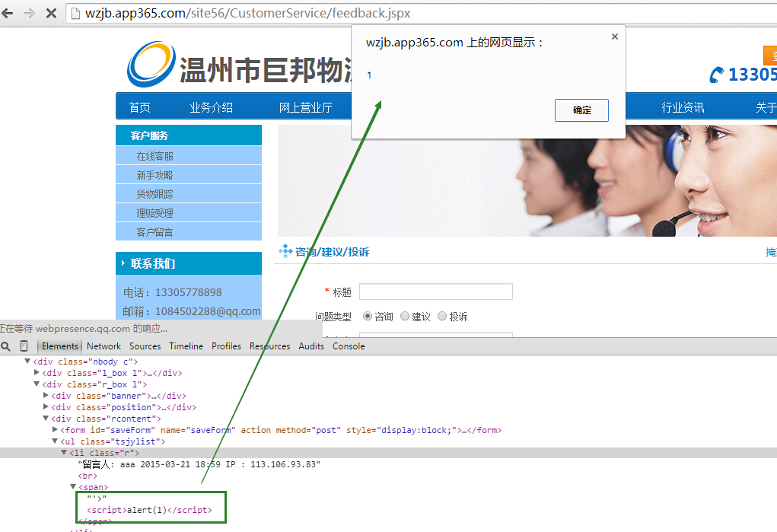Viewport: 777px width, 532px height.
Task: Switch to the Console tab
Action: [349, 346]
